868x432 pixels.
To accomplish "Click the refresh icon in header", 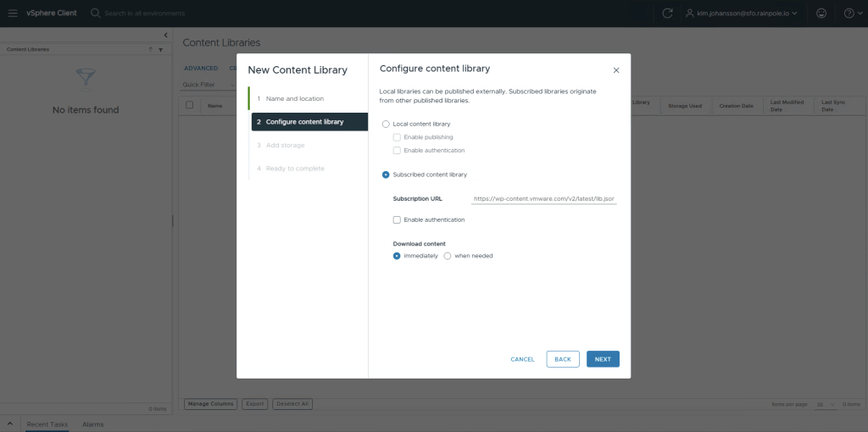I will [x=668, y=14].
